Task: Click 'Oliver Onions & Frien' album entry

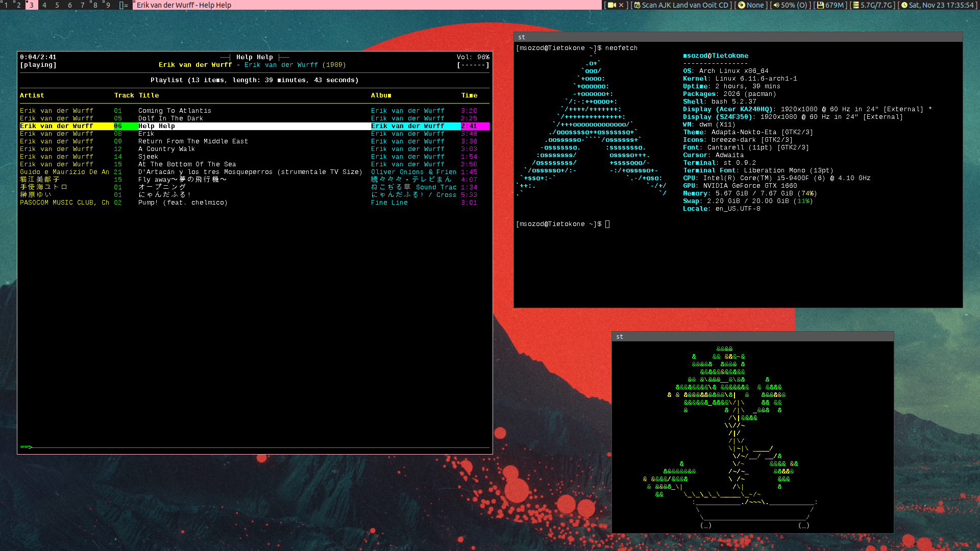Action: coord(414,172)
